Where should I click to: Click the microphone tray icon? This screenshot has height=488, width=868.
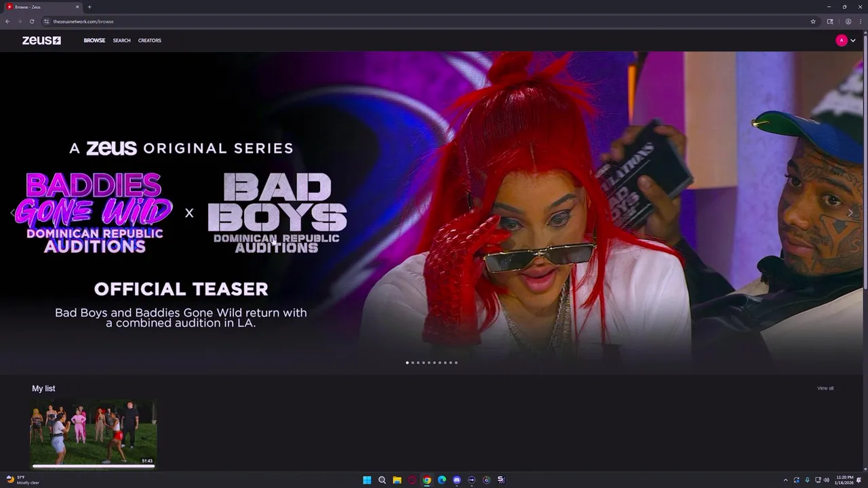(x=807, y=480)
